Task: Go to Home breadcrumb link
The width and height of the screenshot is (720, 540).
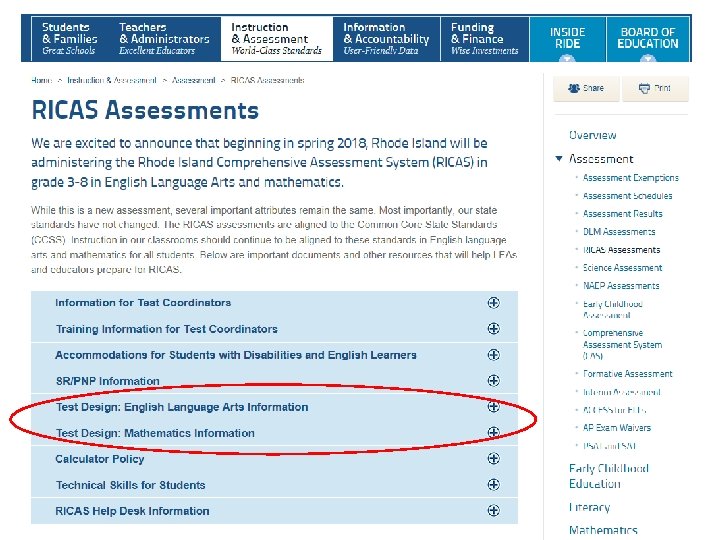Action: 42,80
